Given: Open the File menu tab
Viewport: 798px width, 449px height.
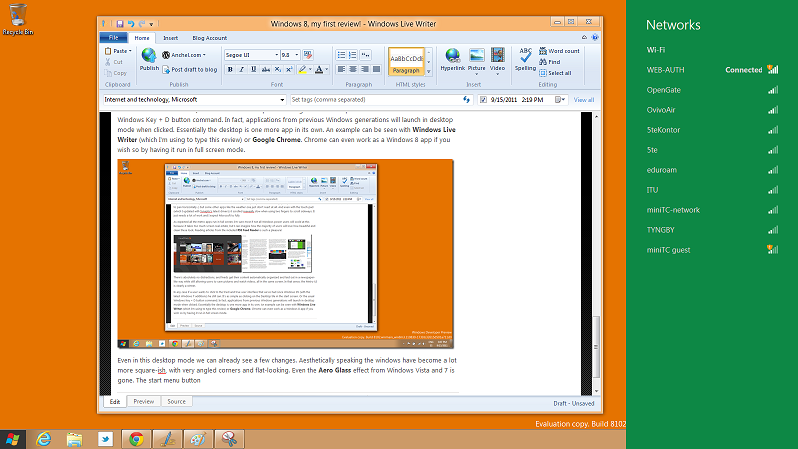Looking at the screenshot, I should point(113,38).
